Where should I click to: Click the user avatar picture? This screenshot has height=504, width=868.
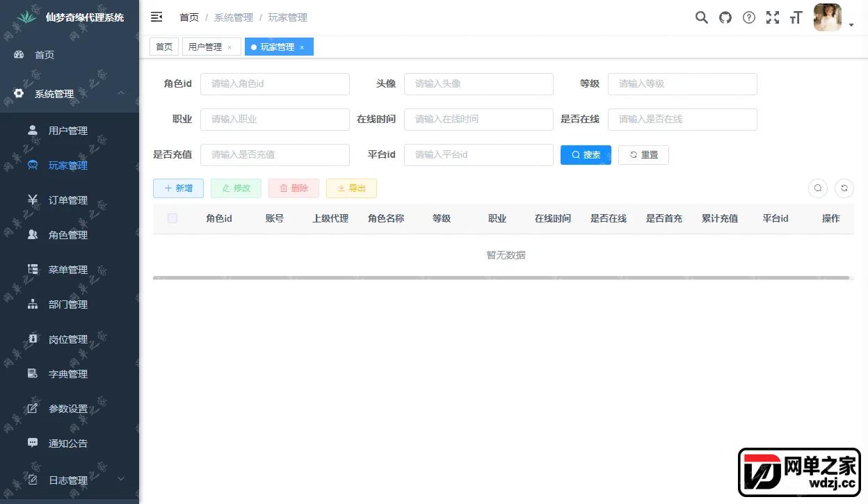828,17
